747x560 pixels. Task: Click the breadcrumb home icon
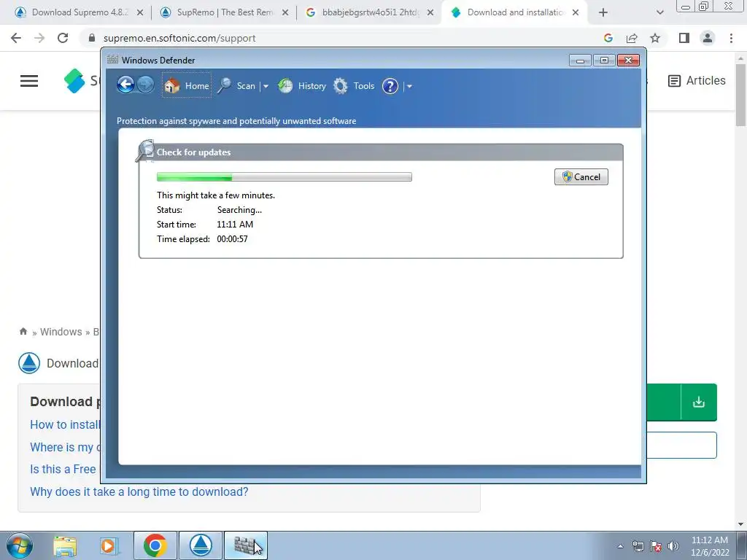[23, 332]
